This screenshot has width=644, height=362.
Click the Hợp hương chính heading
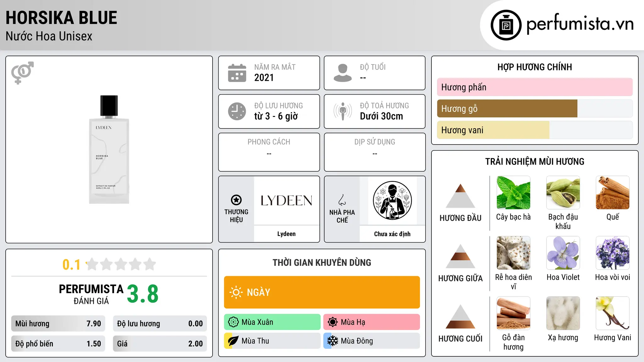535,67
